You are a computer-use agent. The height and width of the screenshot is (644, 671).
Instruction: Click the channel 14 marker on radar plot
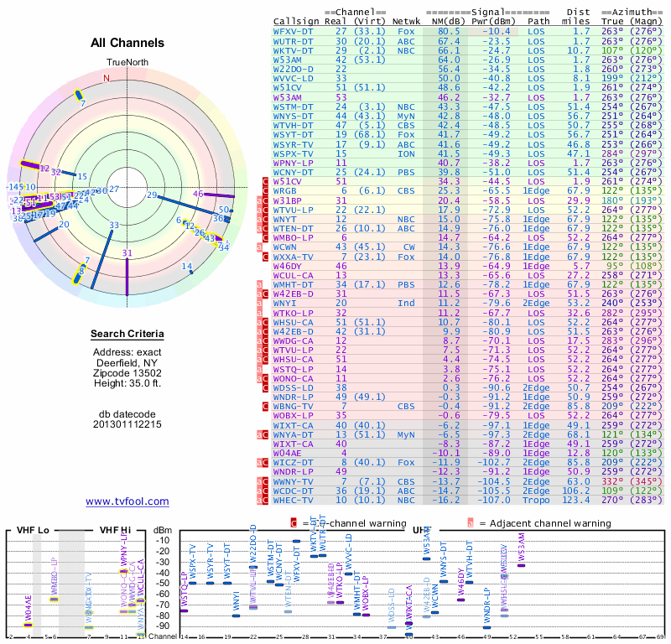188,268
